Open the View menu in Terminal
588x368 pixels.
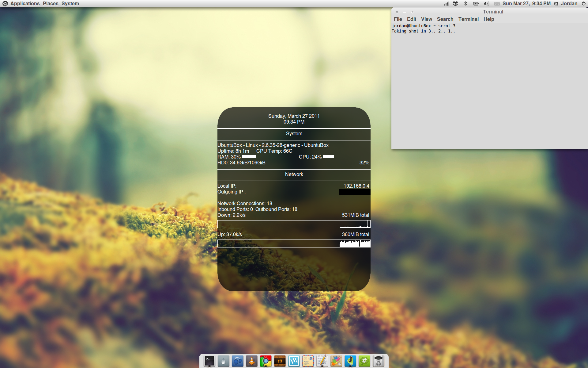tap(427, 19)
